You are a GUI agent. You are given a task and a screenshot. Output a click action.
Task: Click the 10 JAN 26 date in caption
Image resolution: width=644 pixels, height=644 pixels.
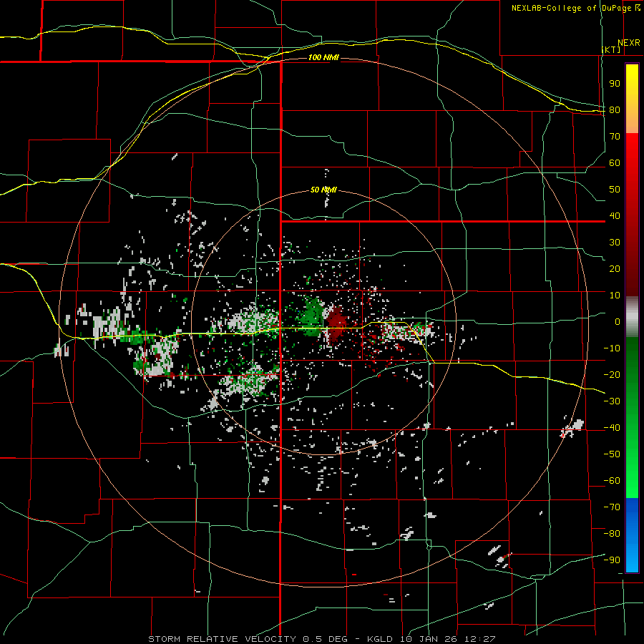click(x=429, y=639)
